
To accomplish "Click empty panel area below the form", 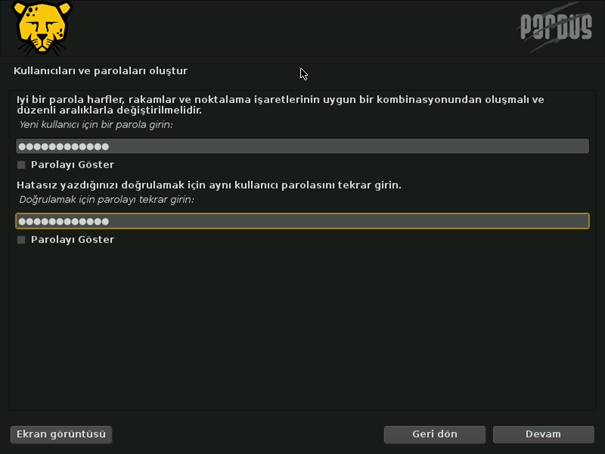I will tap(300, 330).
